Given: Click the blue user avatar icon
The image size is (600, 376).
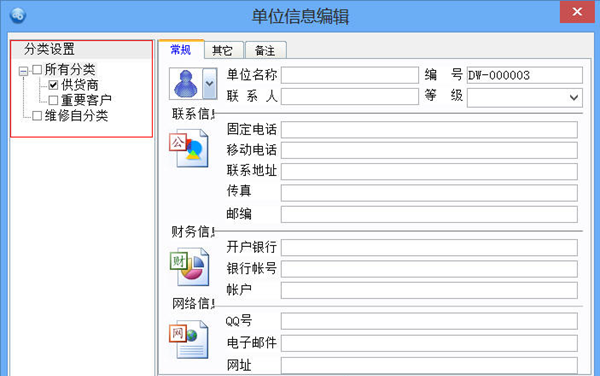Looking at the screenshot, I should [x=186, y=84].
